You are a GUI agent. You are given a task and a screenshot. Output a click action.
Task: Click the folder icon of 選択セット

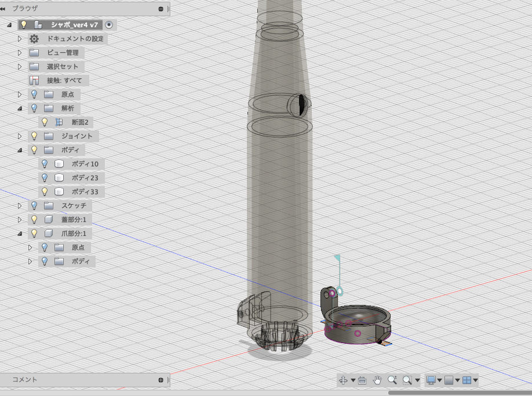(x=34, y=67)
